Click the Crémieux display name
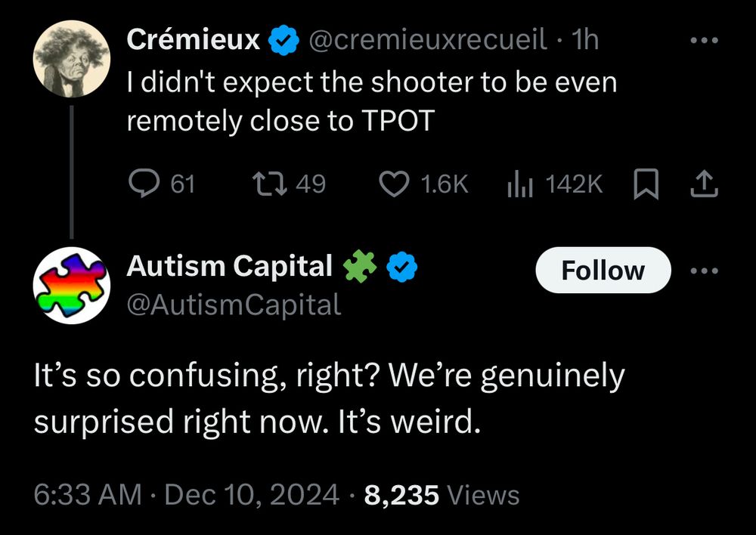The width and height of the screenshot is (756, 535). coord(194,41)
